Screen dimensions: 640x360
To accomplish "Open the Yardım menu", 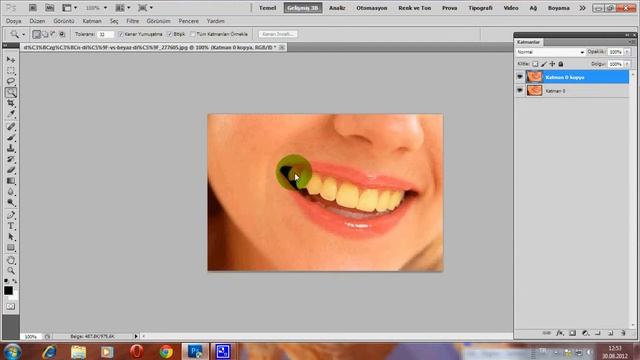I will 216,21.
